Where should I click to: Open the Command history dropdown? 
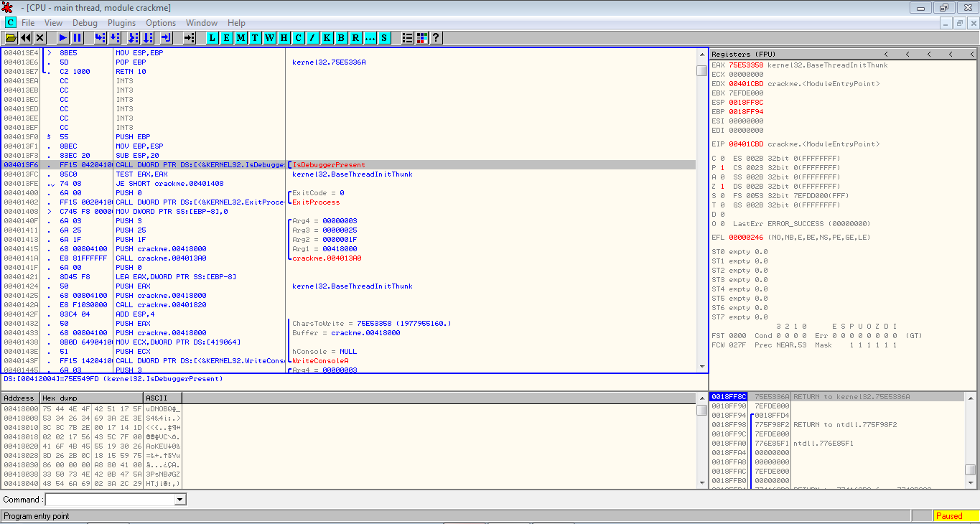click(181, 499)
